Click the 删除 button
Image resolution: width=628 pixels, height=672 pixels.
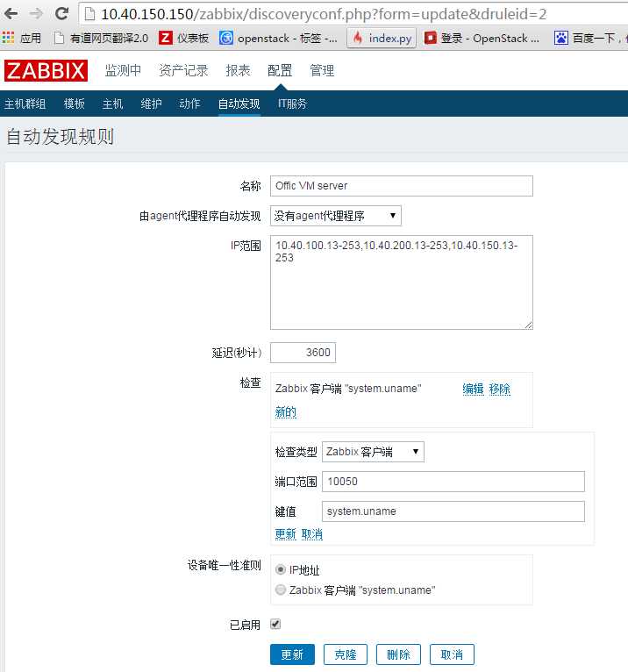coord(398,654)
